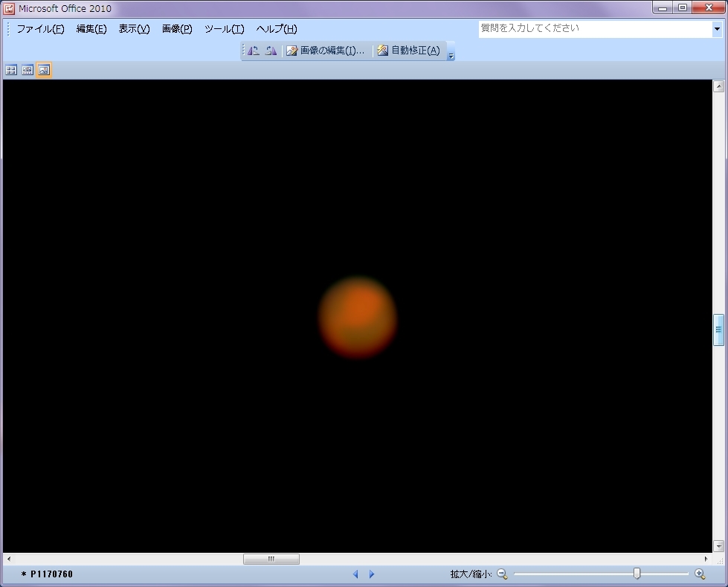This screenshot has height=587, width=728.
Task: Go to the previous picture
Action: pyautogui.click(x=355, y=574)
